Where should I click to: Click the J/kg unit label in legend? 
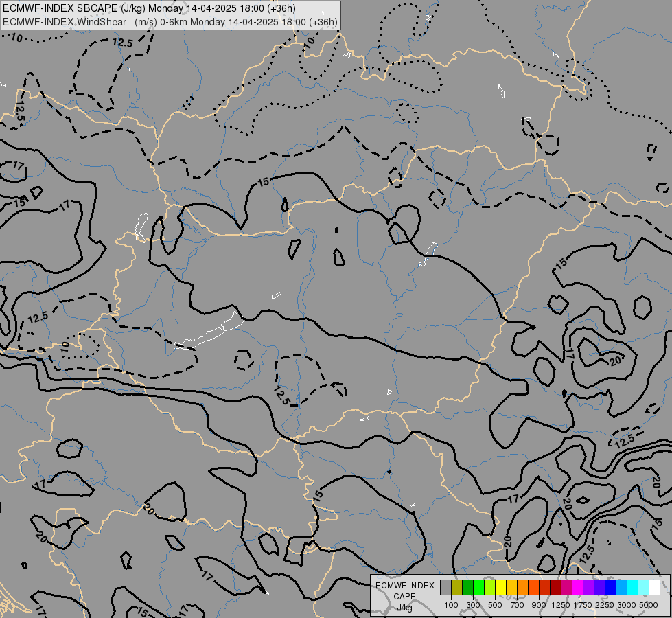[x=404, y=608]
